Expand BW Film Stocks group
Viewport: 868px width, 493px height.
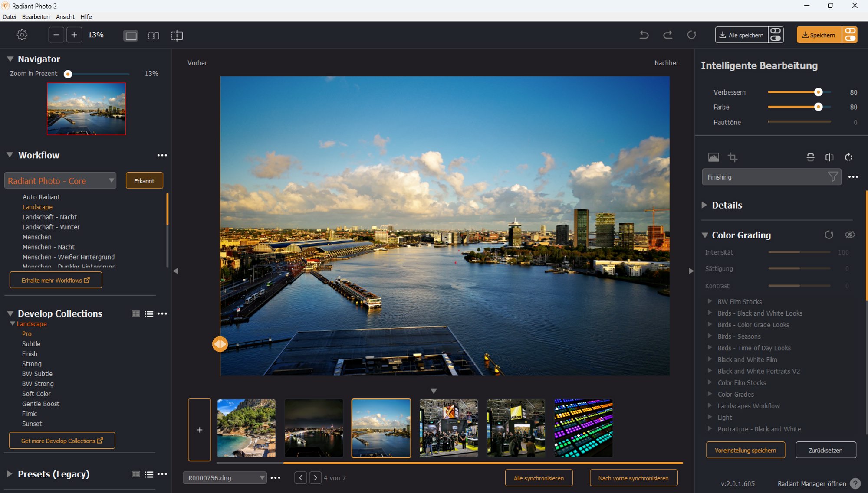pos(710,301)
